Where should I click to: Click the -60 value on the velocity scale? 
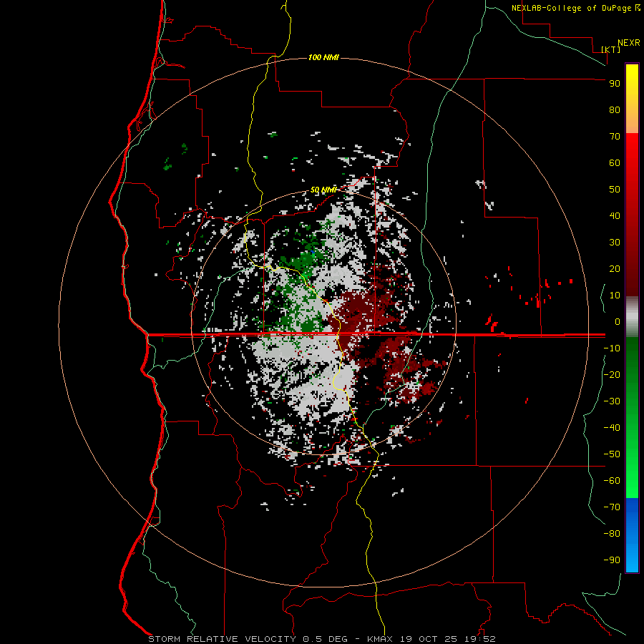point(612,481)
